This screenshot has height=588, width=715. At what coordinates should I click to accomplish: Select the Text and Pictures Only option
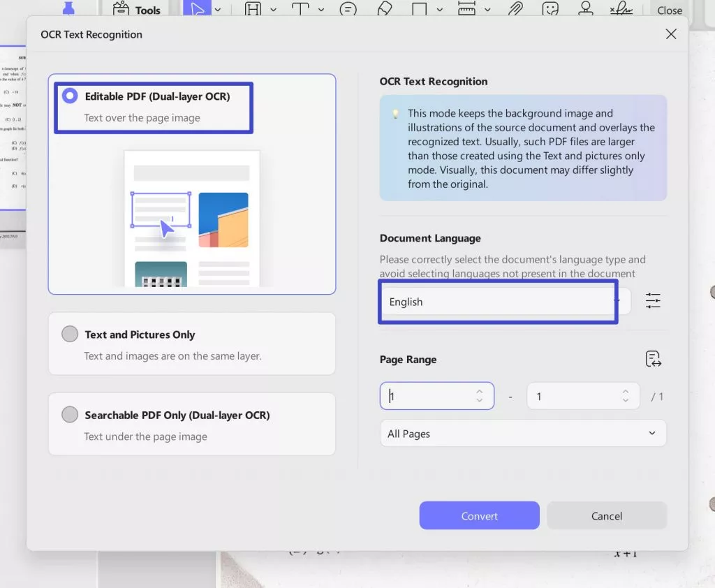coord(70,335)
